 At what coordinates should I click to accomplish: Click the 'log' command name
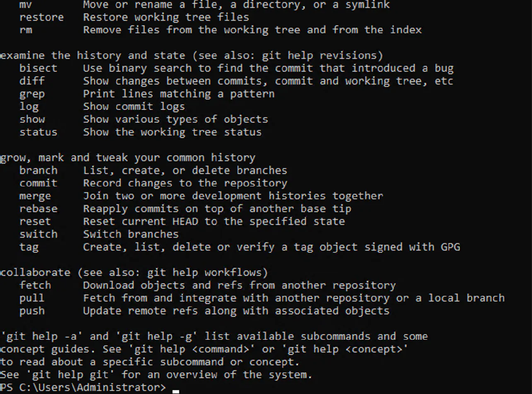29,106
